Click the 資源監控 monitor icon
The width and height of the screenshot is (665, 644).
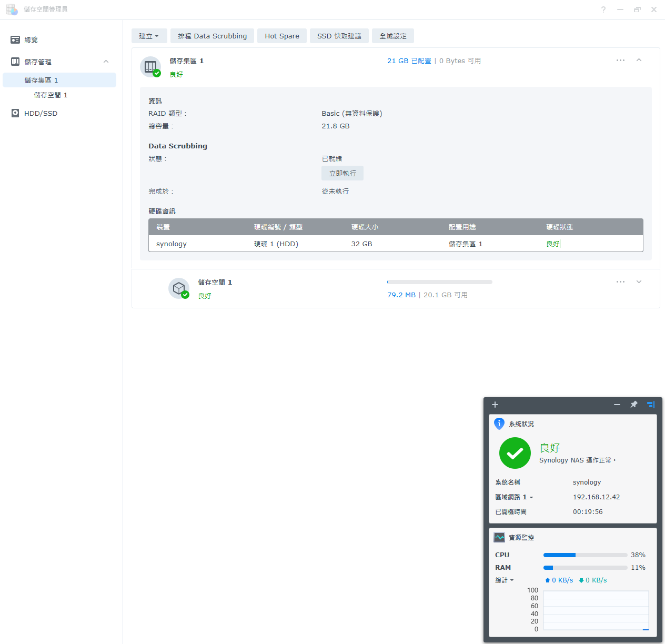pyautogui.click(x=499, y=537)
